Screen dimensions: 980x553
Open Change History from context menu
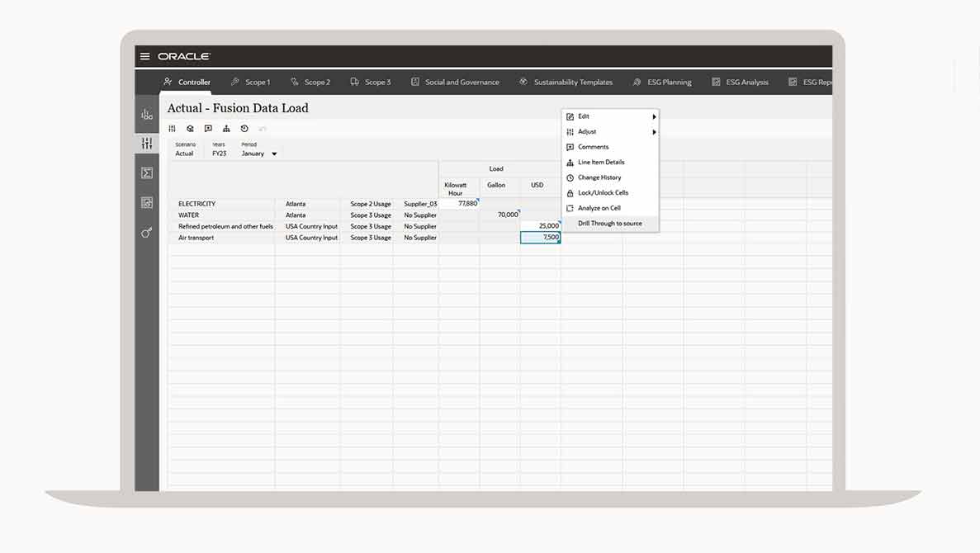(599, 177)
